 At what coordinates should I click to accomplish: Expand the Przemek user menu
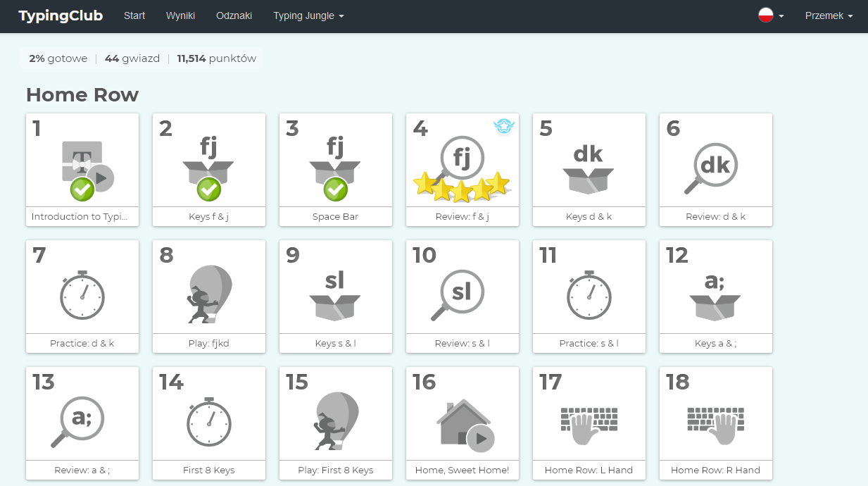click(829, 15)
